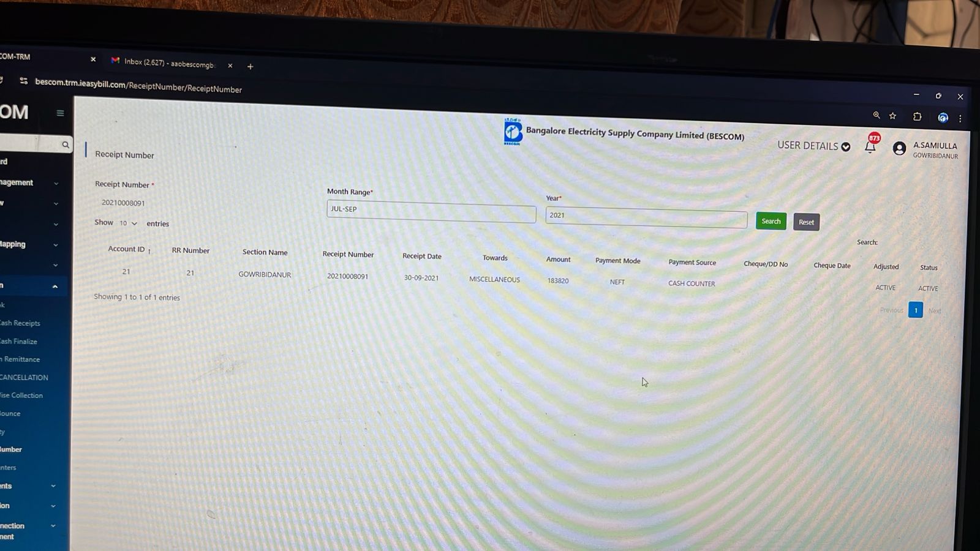This screenshot has height=551, width=980.
Task: Click the sidebar search magnifier icon
Action: 66,145
